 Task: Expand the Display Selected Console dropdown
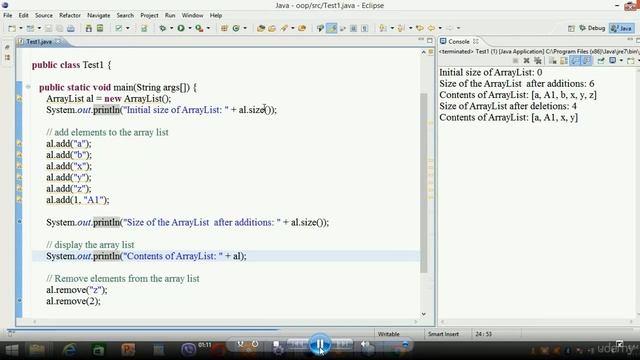coord(621,61)
